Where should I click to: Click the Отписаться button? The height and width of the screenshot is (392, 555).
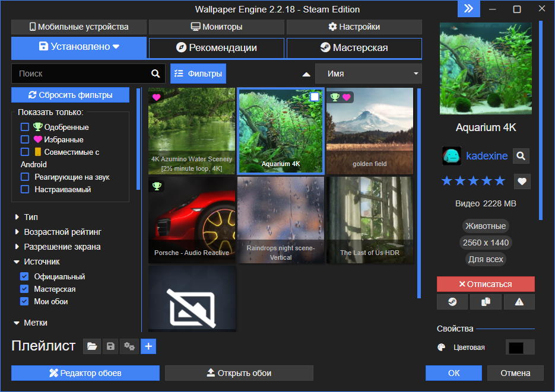coord(486,284)
